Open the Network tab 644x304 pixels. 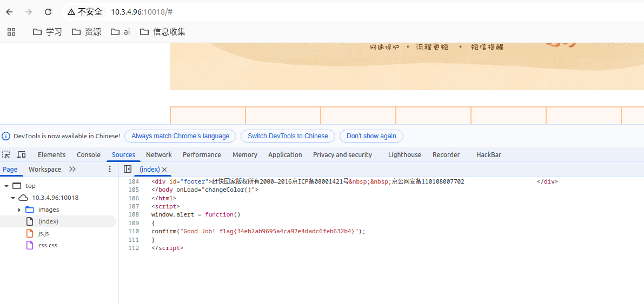(x=159, y=155)
